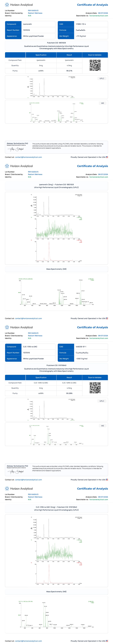Click molecular weight ~3367.9 g/mol
This screenshot has height=644, width=113.
[x=82, y=359]
